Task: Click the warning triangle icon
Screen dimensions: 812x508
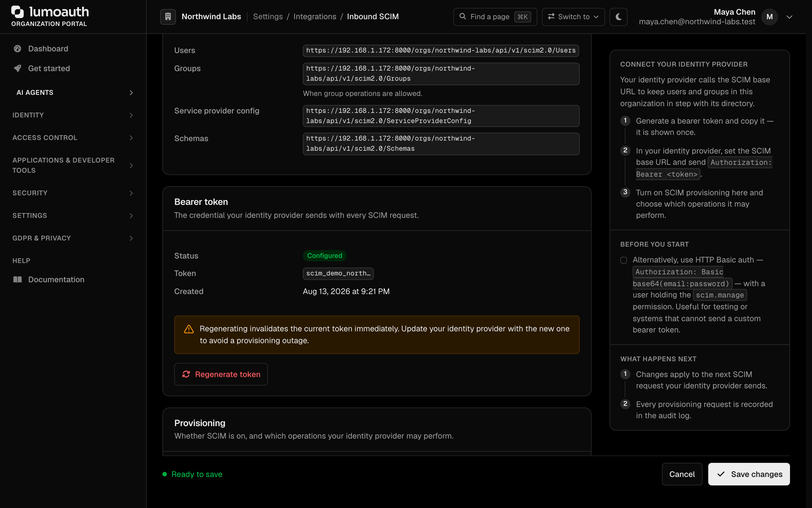Action: click(189, 329)
